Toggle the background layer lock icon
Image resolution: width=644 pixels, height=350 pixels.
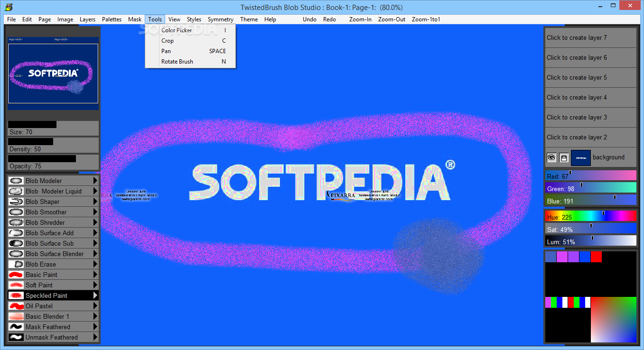tap(564, 157)
